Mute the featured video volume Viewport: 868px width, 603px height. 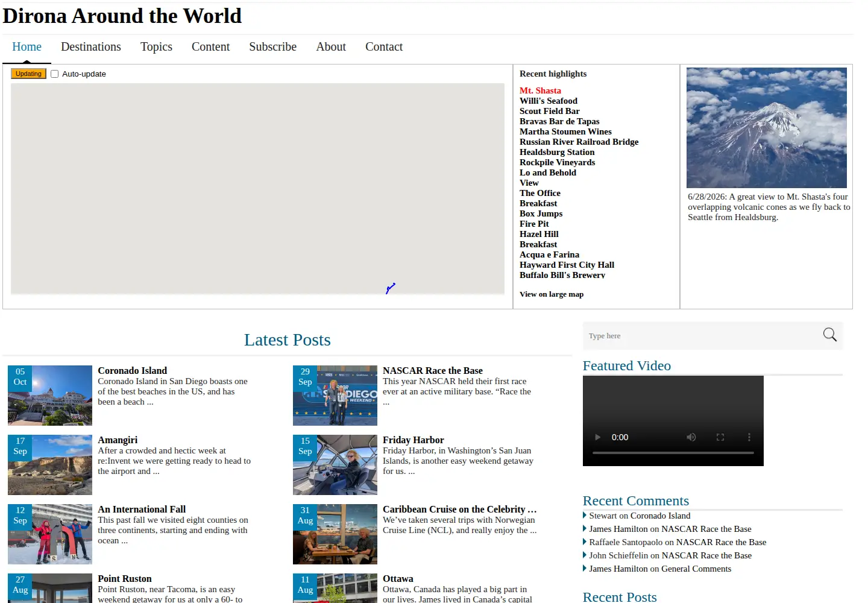691,437
